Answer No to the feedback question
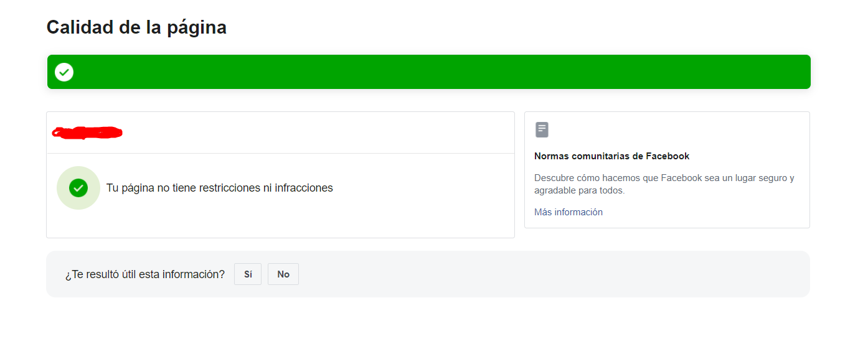This screenshot has height=359, width=868. click(x=283, y=274)
